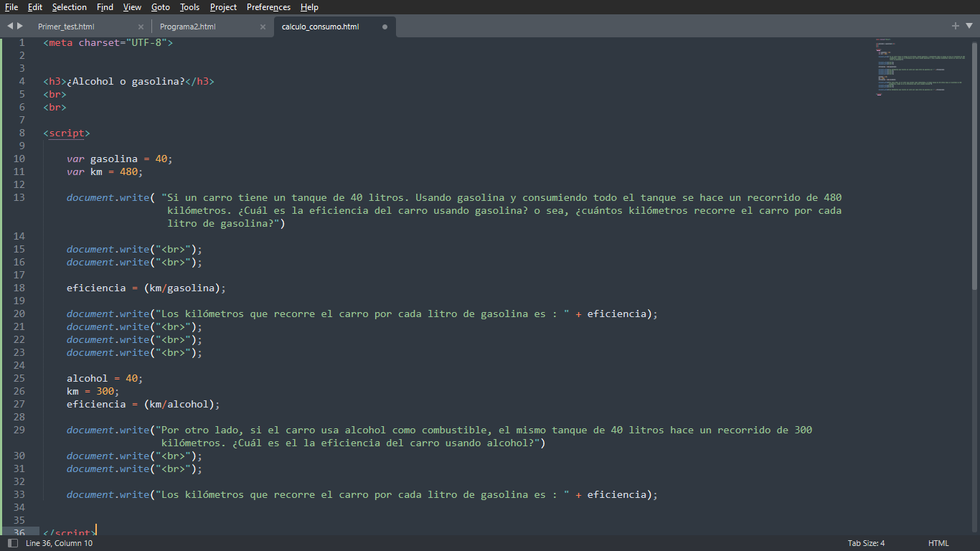Open the Selection menu

click(x=70, y=7)
